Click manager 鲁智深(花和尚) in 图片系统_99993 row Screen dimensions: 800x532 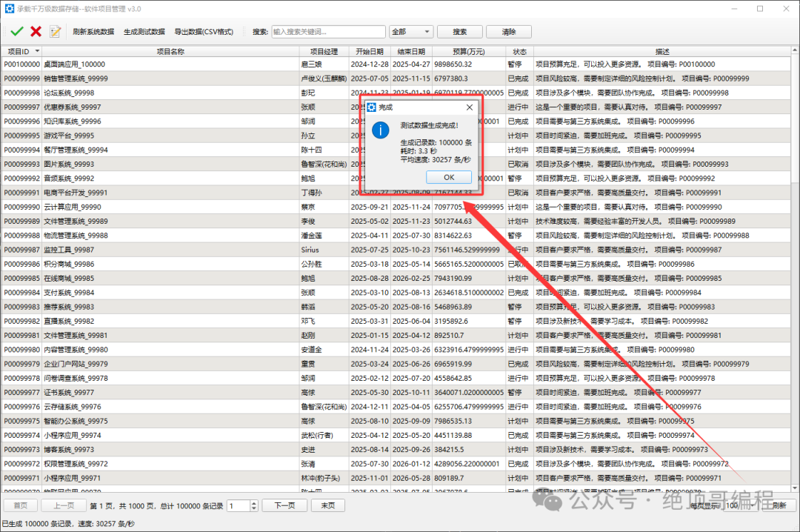click(324, 164)
